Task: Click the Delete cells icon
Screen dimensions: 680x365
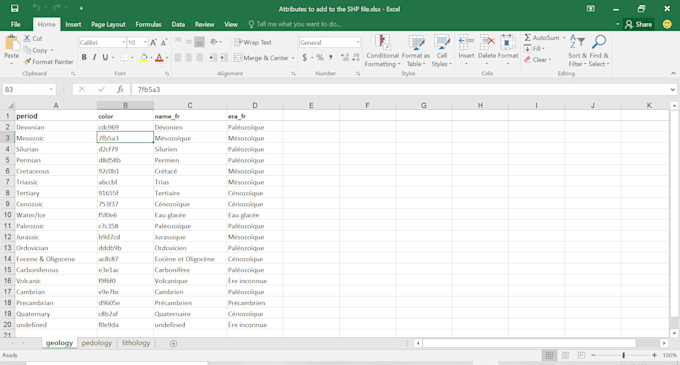Action: (487, 42)
